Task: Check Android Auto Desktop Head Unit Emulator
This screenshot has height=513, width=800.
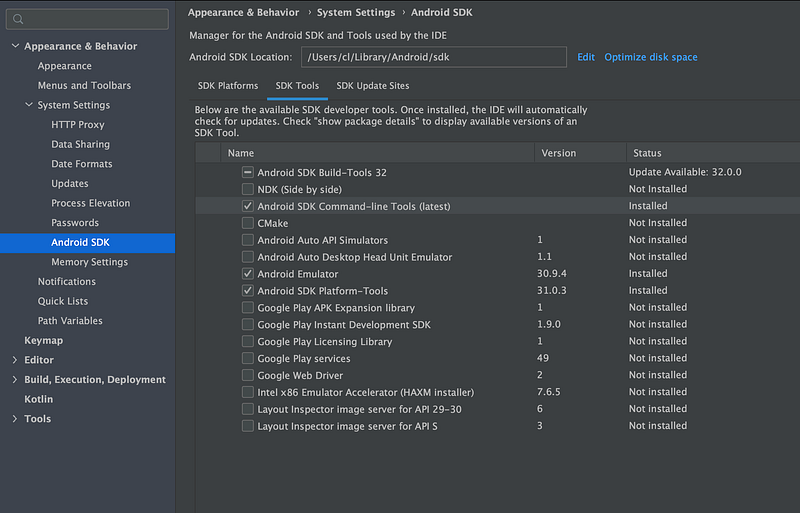Action: point(247,257)
